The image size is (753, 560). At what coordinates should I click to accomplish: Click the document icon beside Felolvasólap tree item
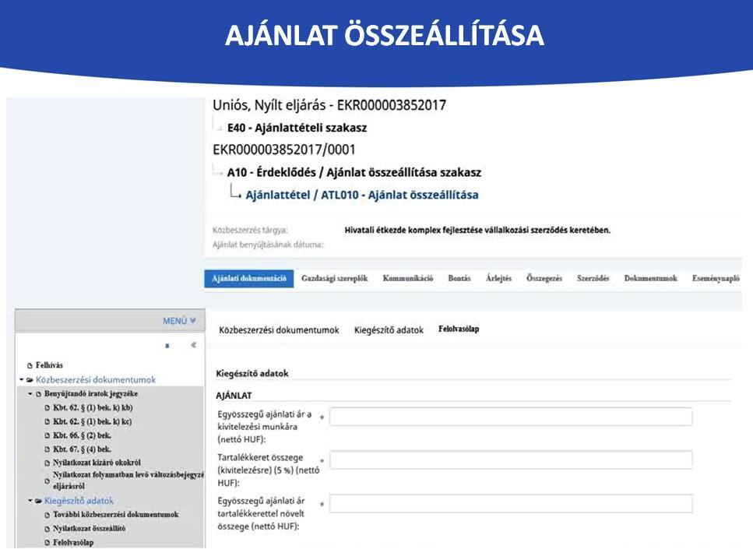(x=47, y=543)
